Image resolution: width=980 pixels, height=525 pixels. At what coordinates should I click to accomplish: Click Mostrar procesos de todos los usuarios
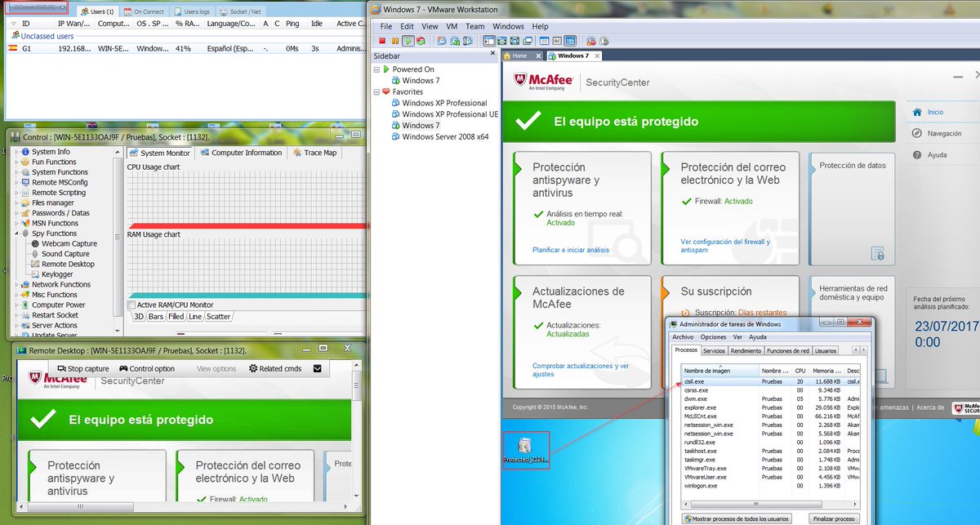pos(737,518)
